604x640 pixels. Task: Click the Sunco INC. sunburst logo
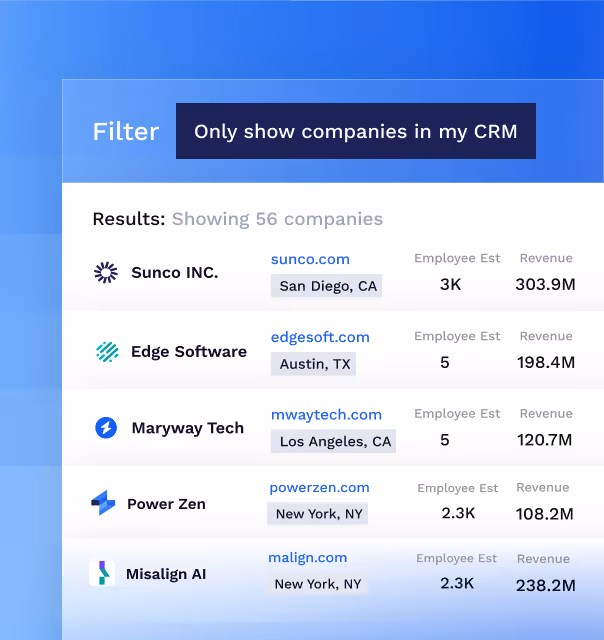coord(106,272)
